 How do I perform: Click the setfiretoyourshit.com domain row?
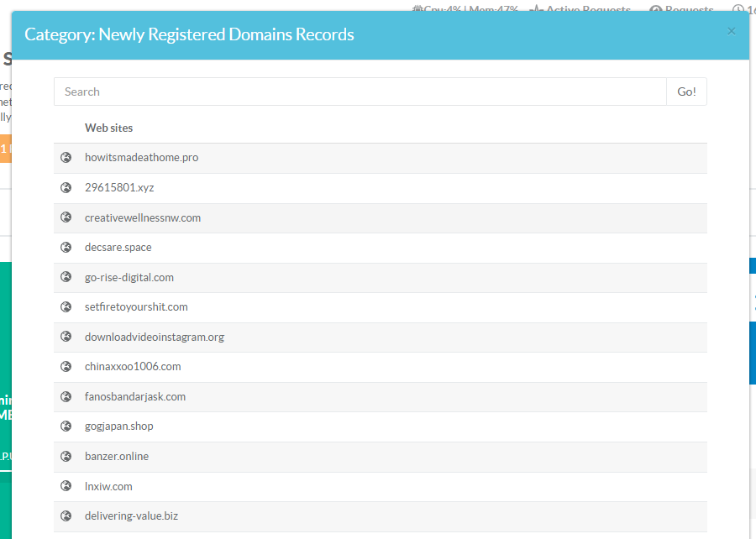[136, 307]
